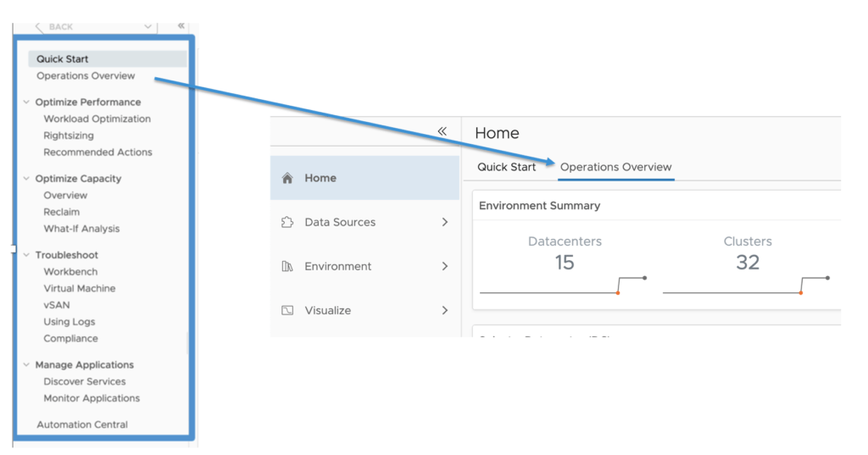Select Rightsizing in the sidebar
868x455 pixels.
click(x=69, y=136)
